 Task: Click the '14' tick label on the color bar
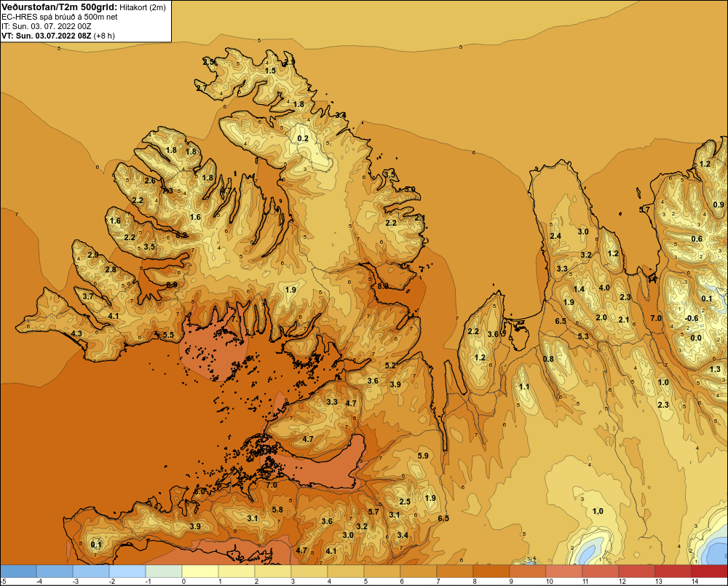(695, 582)
